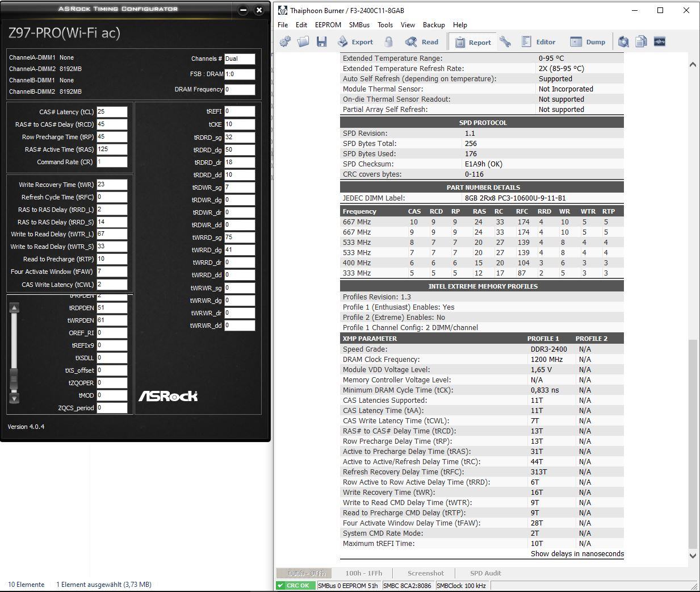The width and height of the screenshot is (700, 592).
Task: Open the File menu
Action: click(x=283, y=25)
